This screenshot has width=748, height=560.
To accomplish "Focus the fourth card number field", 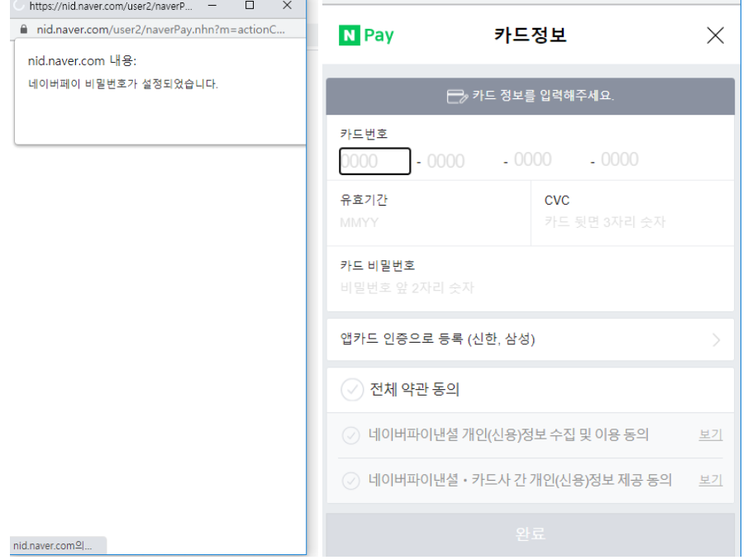I will (620, 159).
